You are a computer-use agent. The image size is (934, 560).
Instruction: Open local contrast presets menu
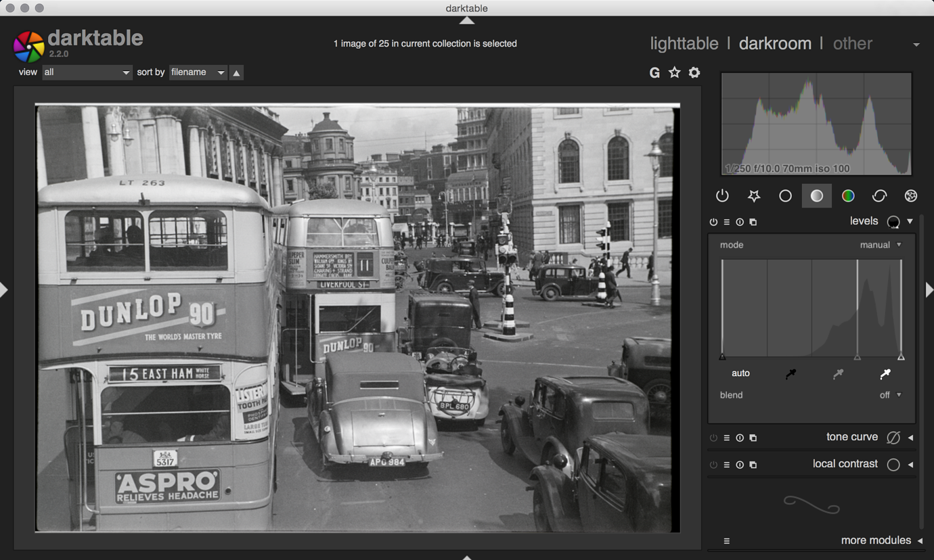[x=727, y=465]
